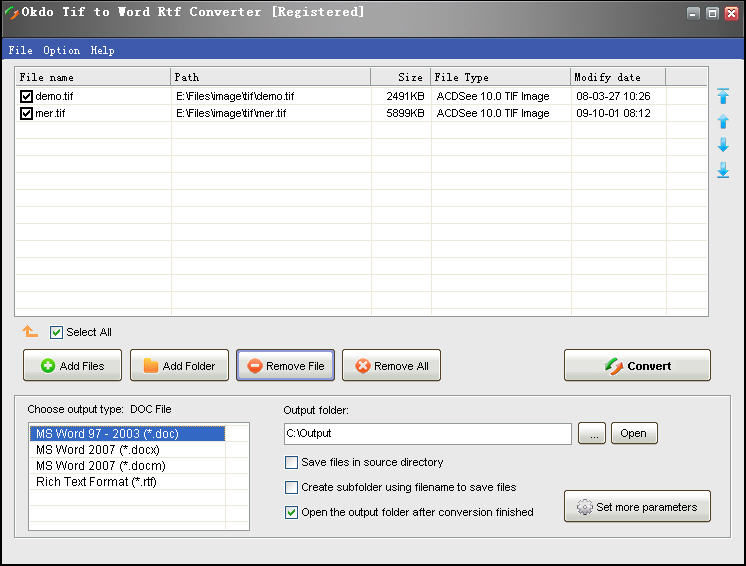Image resolution: width=746 pixels, height=566 pixels.
Task: Click the Output folder path field
Action: click(428, 434)
